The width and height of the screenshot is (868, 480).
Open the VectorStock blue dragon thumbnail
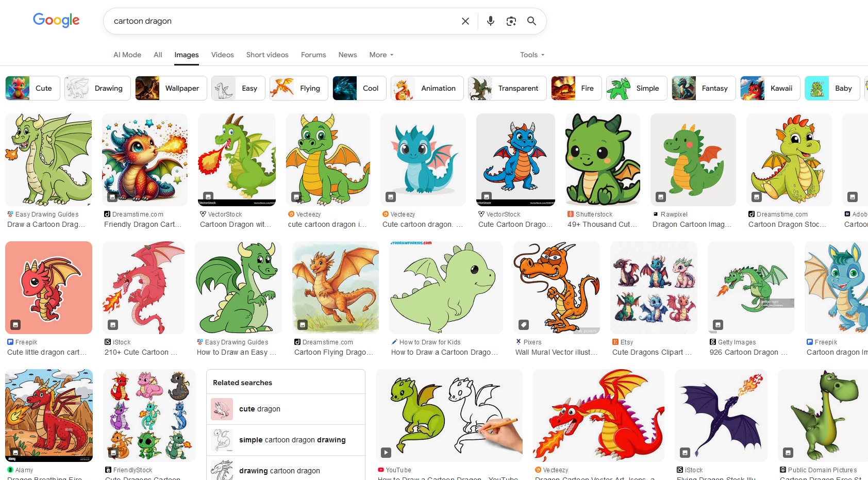[x=515, y=160]
